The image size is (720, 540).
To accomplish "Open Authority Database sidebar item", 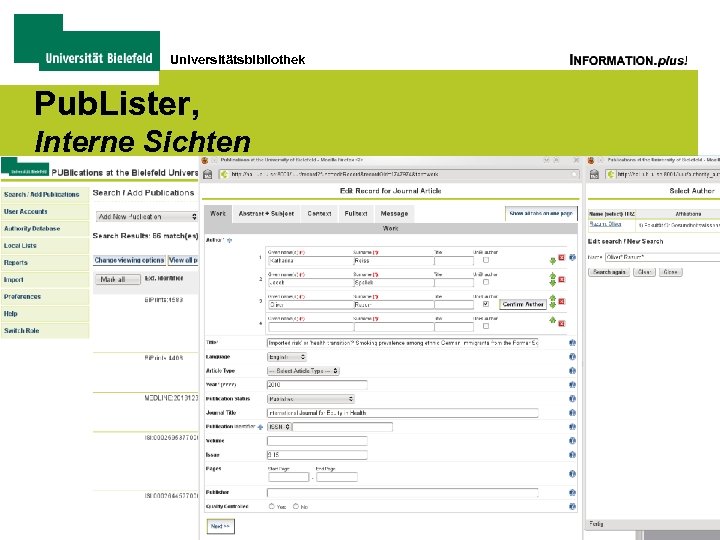I will pos(45,229).
